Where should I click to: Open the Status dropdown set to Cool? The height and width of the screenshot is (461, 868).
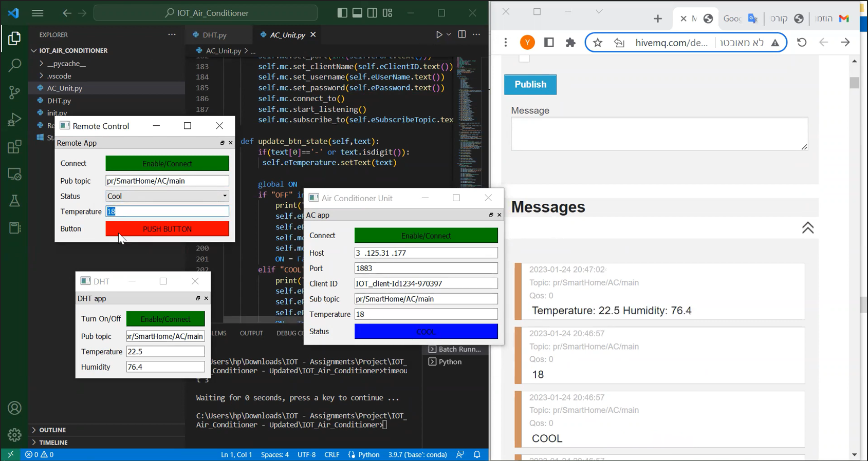pos(167,196)
